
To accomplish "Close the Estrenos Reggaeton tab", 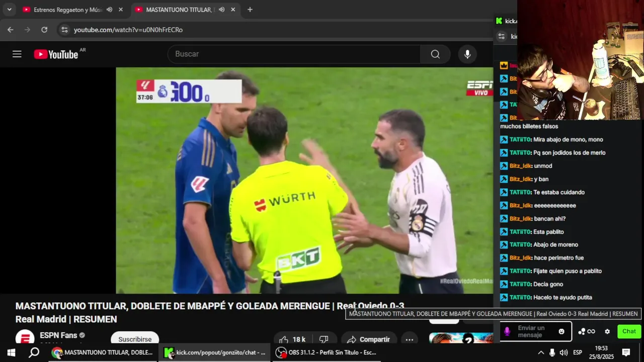I will coord(121,10).
